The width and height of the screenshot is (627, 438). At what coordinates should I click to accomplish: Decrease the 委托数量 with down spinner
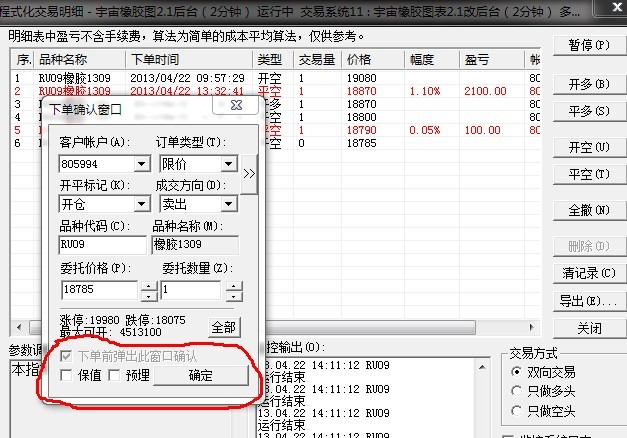(x=234, y=296)
